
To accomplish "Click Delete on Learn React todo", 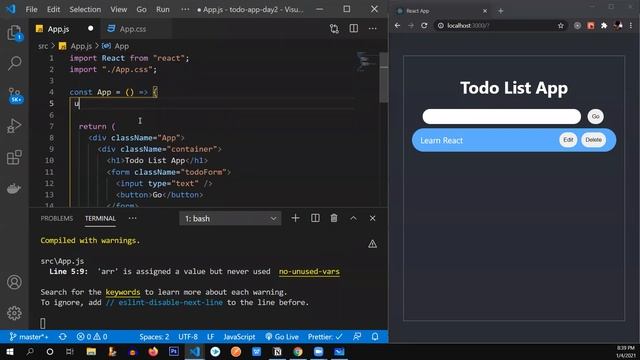I will click(593, 140).
